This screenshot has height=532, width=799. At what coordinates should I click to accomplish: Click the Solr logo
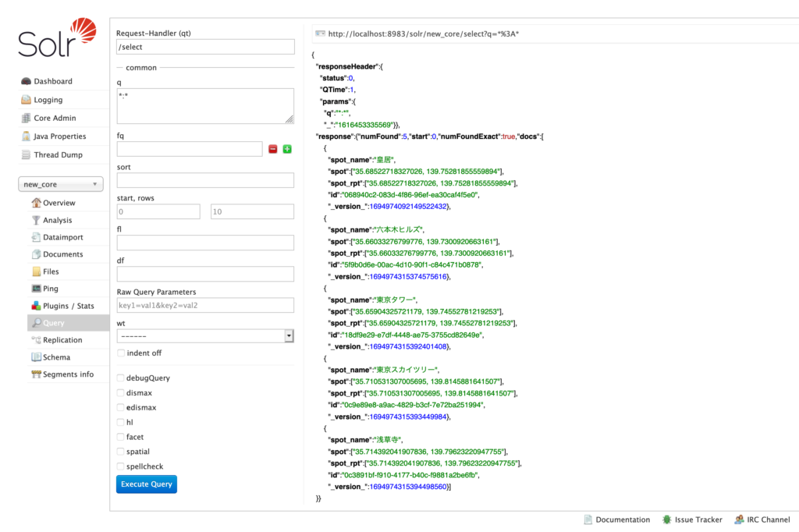(57, 37)
